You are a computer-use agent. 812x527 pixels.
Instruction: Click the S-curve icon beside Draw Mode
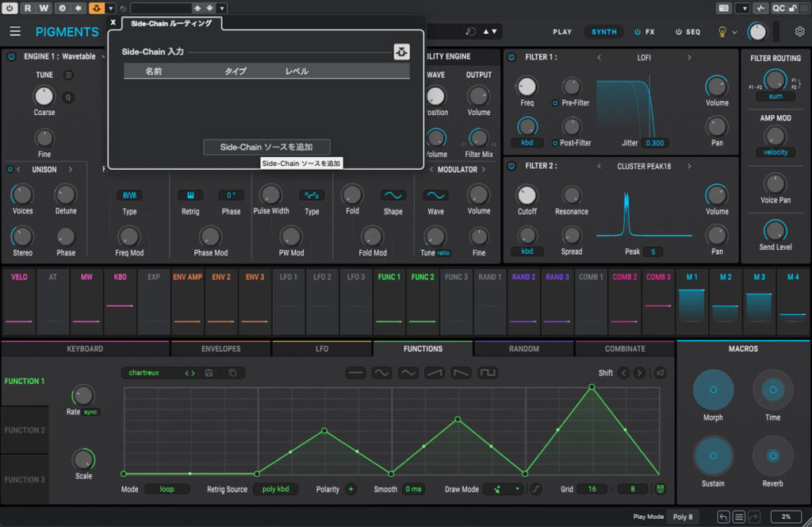tap(535, 489)
